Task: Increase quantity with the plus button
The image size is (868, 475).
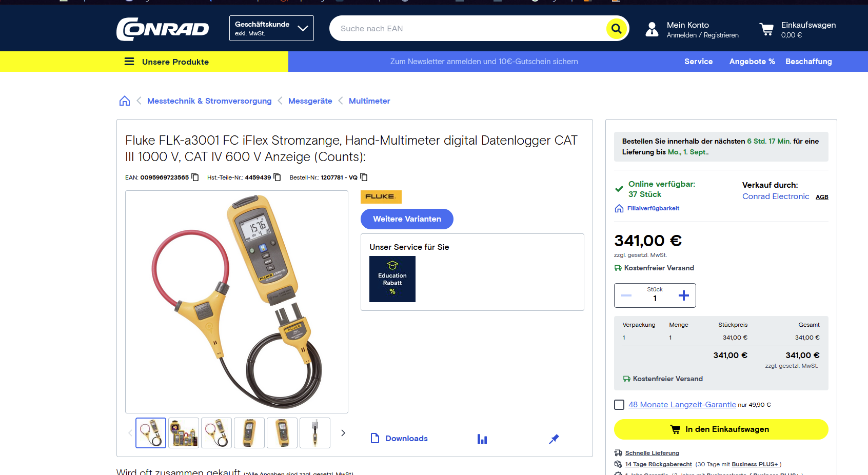Action: (x=683, y=295)
